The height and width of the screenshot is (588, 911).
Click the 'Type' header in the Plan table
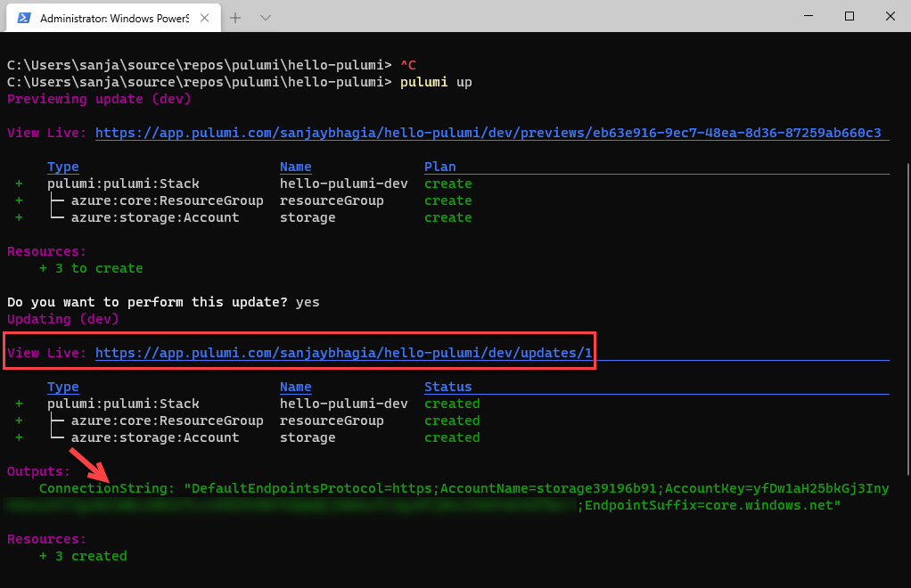62,167
